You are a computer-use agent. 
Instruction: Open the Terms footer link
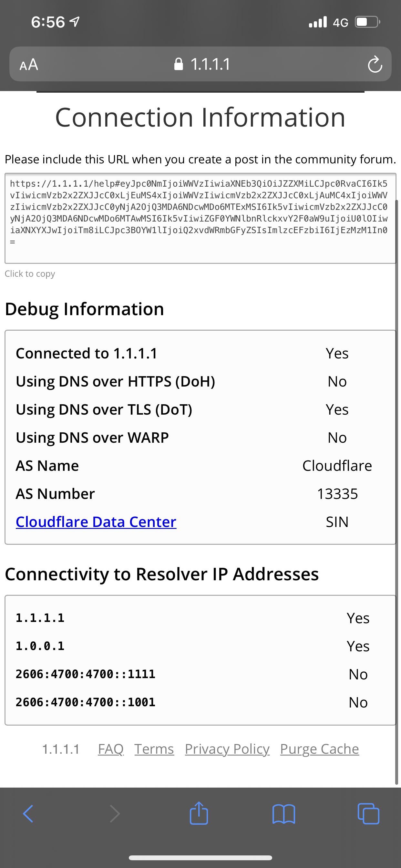click(154, 749)
